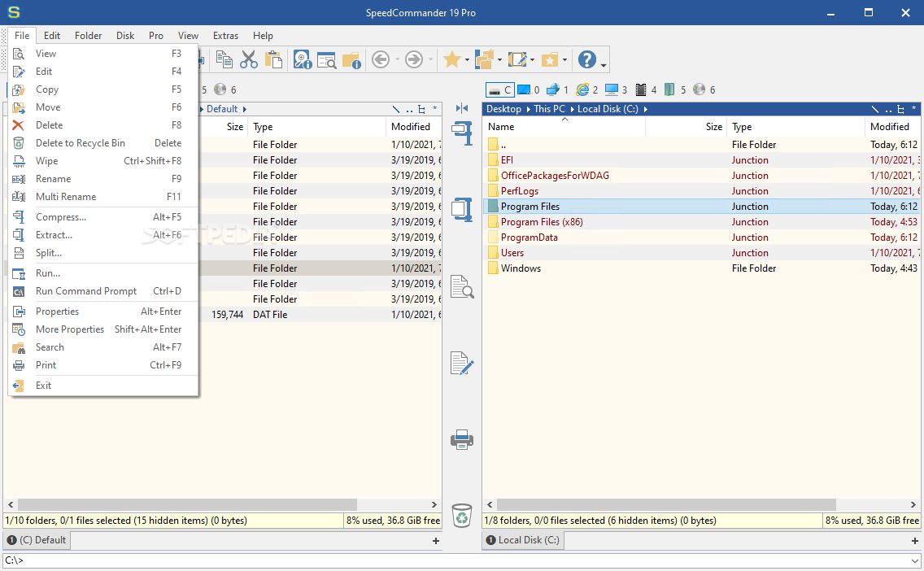
Task: Open the Extras menu
Action: (x=225, y=35)
